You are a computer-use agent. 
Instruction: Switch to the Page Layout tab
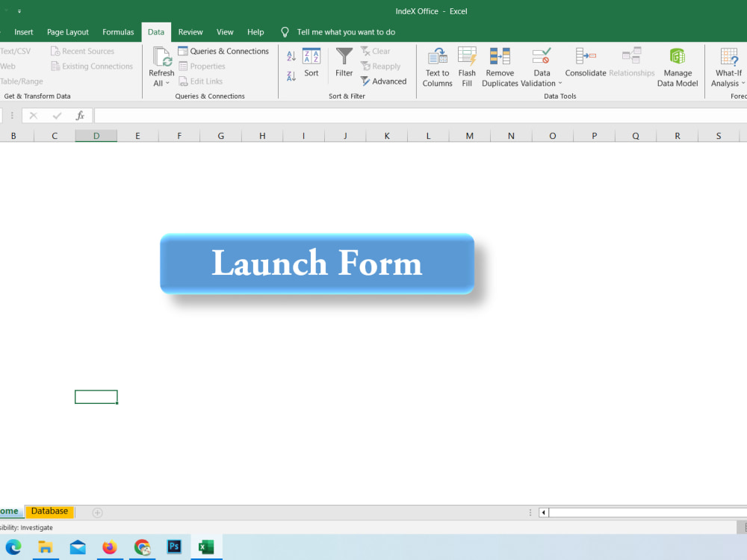68,32
